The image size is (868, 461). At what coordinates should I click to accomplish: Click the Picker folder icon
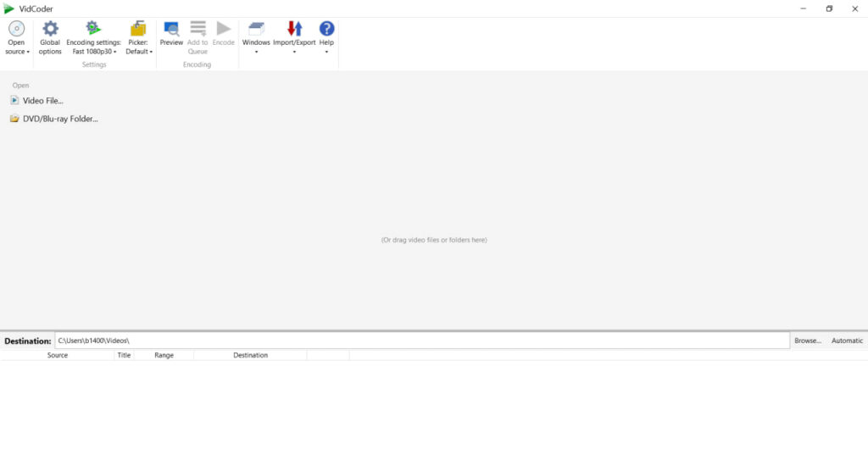tap(138, 28)
